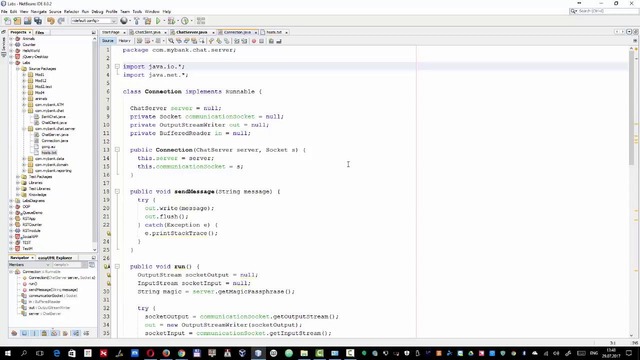Select BankChat.java in project tree
Screen dimensions: 640x360
(53, 117)
